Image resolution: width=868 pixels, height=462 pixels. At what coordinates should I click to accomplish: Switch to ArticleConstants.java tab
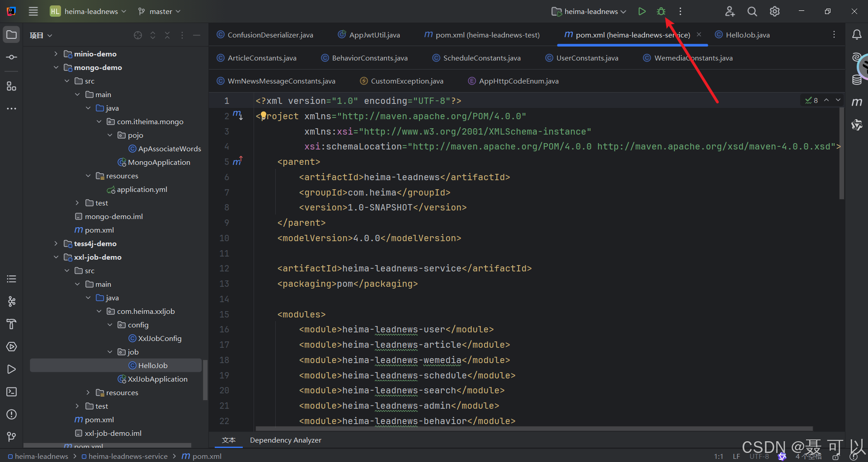coord(257,58)
